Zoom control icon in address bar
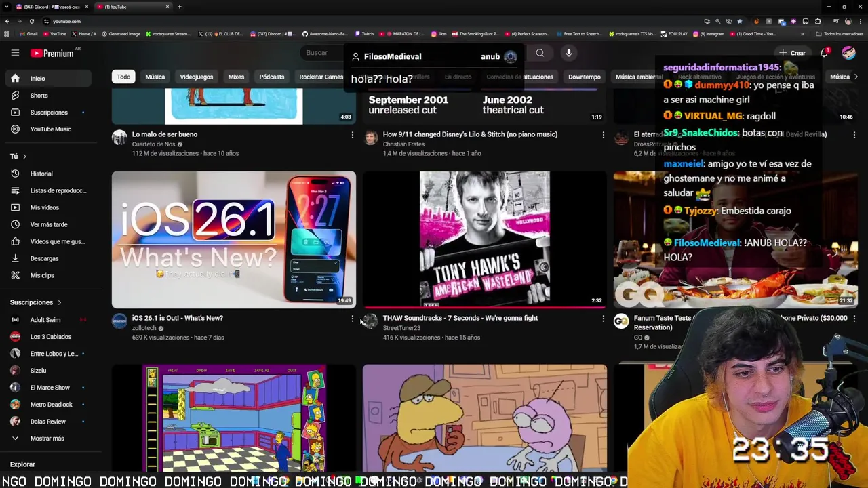The image size is (868, 488). tap(718, 21)
